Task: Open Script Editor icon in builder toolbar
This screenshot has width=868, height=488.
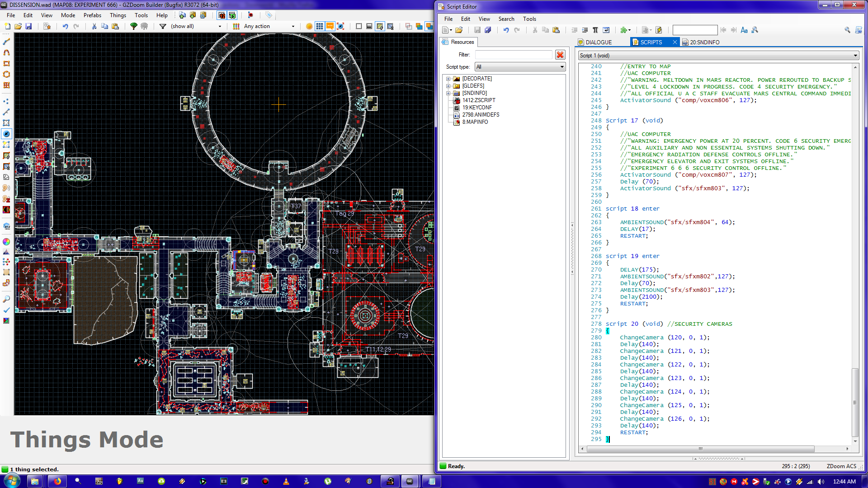Action: click(47, 26)
